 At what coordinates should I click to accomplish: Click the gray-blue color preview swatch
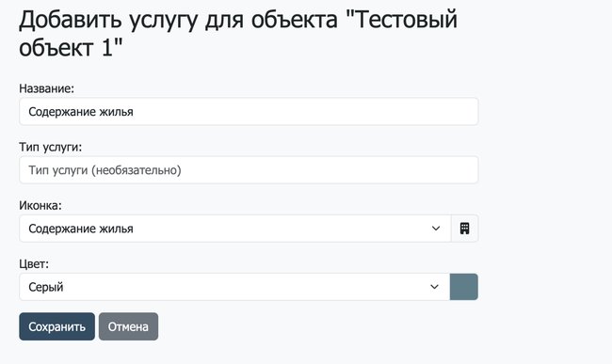463,287
